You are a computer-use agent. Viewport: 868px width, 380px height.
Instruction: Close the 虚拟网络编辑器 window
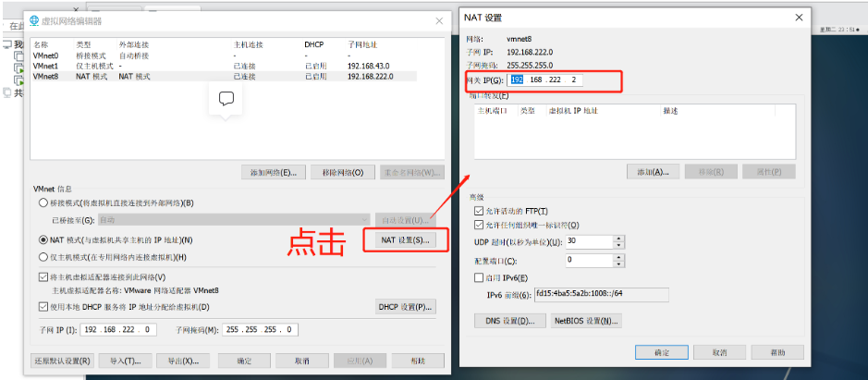pos(438,20)
